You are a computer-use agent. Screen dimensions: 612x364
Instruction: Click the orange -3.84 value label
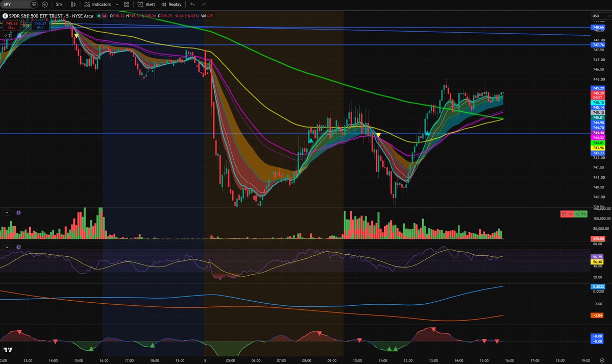[598, 315]
